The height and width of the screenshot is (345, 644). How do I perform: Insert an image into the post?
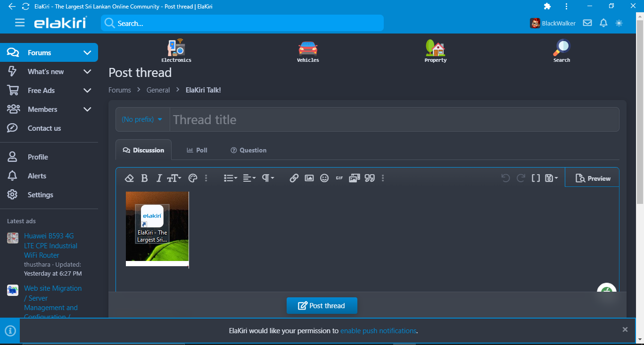point(309,178)
